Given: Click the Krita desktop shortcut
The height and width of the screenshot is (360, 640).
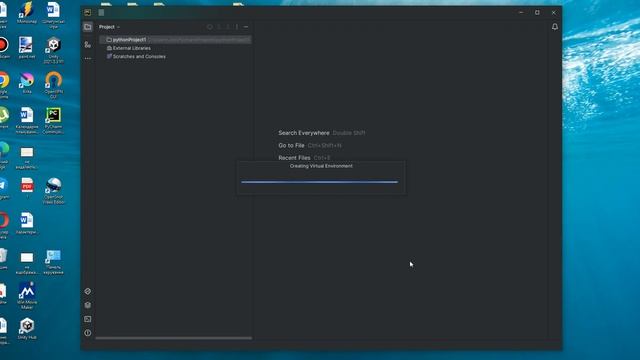Looking at the screenshot, I should pyautogui.click(x=27, y=83).
